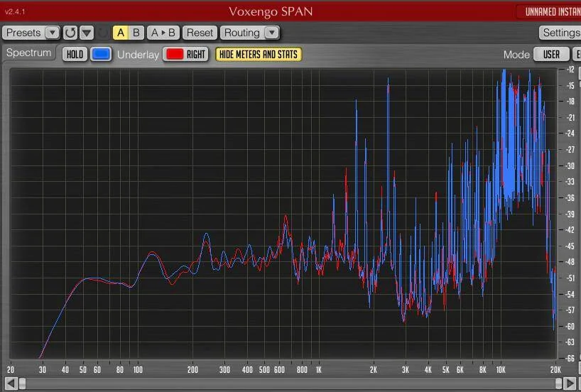Screen dimensions: 581x392
Task: Click the 200 frequency label
Action: (192, 369)
